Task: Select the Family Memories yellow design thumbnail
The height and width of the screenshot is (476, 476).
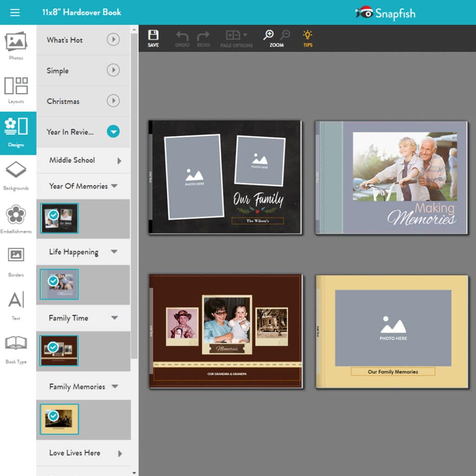Action: [x=59, y=419]
